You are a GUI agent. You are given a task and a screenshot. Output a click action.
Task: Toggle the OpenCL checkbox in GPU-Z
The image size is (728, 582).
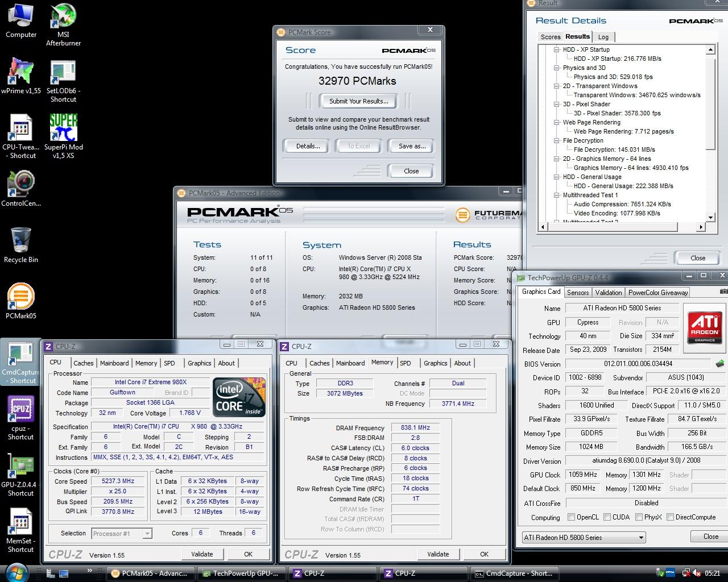(x=571, y=517)
